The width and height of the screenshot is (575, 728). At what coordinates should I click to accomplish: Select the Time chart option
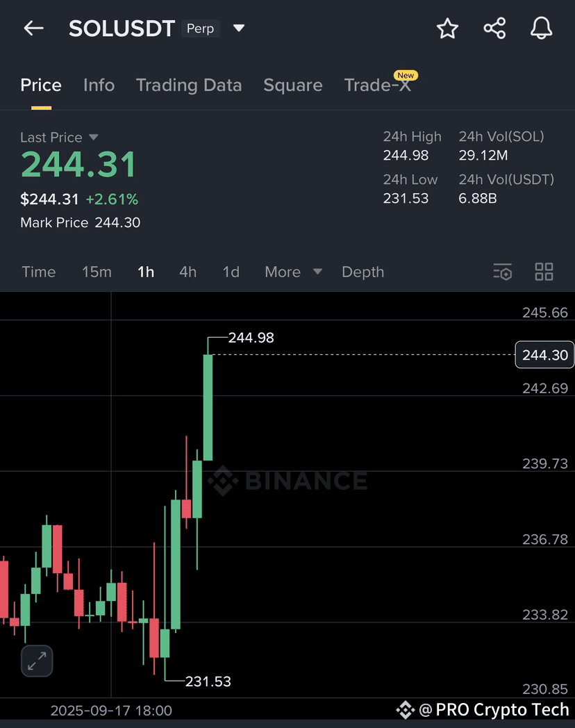point(38,272)
